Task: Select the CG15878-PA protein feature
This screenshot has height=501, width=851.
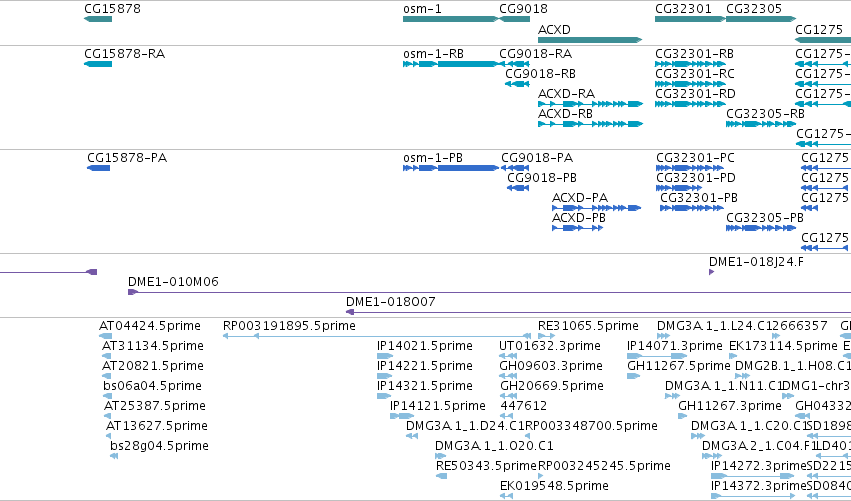Action: coord(98,168)
